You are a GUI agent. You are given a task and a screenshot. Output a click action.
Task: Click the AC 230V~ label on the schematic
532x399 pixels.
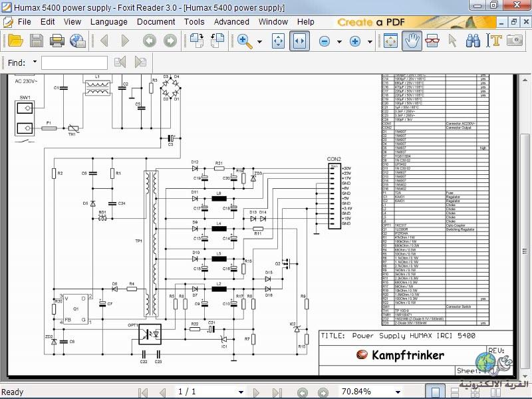coord(26,81)
